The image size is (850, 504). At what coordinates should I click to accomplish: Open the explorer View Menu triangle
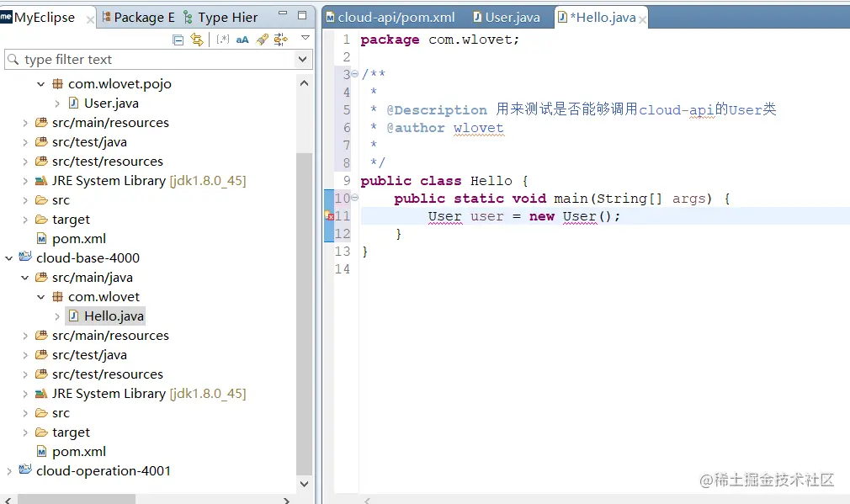click(305, 38)
